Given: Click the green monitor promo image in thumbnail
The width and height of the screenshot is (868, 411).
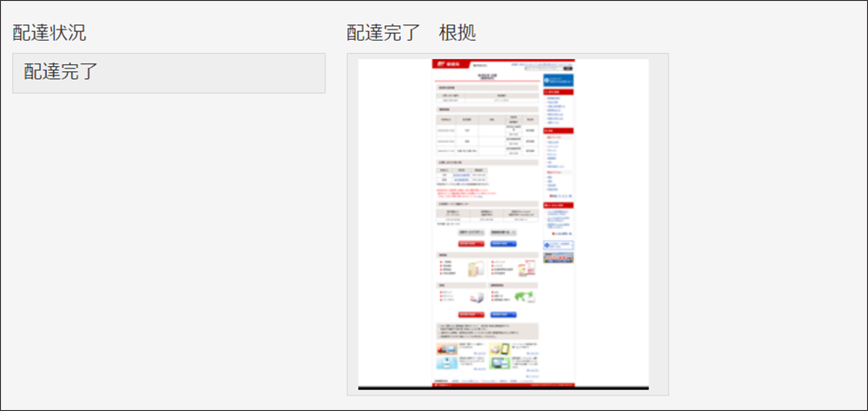Looking at the screenshot, I should (x=500, y=362).
